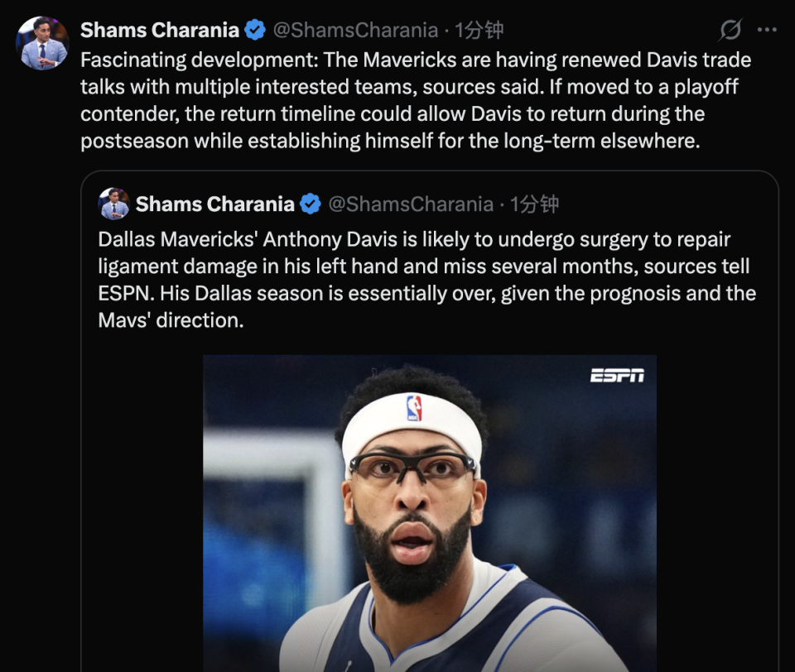Open Shams Charania display name on main post
The height and width of the screenshot is (672, 795).
160,31
